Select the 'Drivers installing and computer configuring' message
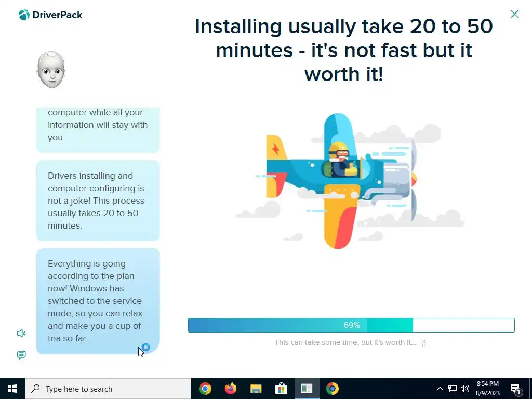532x399 pixels. [98, 201]
